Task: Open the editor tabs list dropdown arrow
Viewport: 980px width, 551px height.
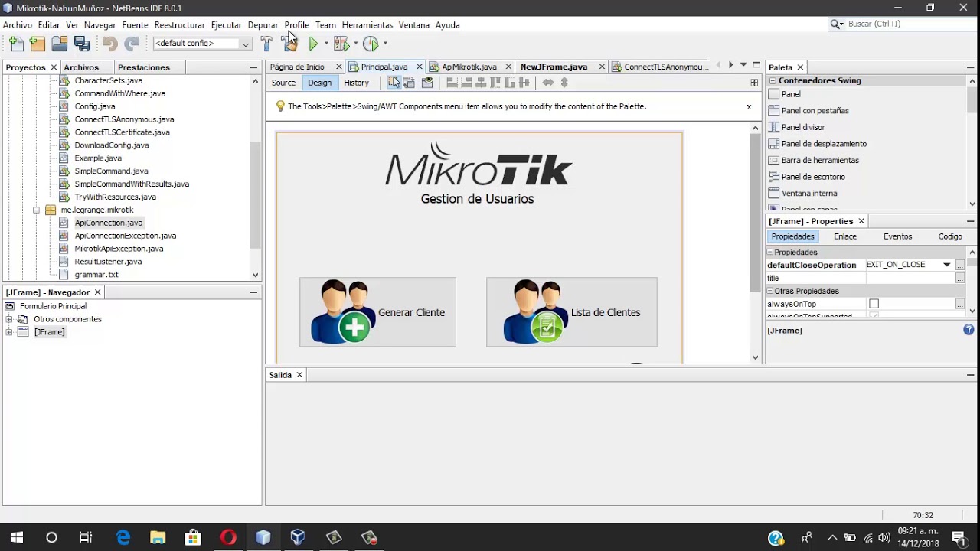Action: tap(743, 66)
